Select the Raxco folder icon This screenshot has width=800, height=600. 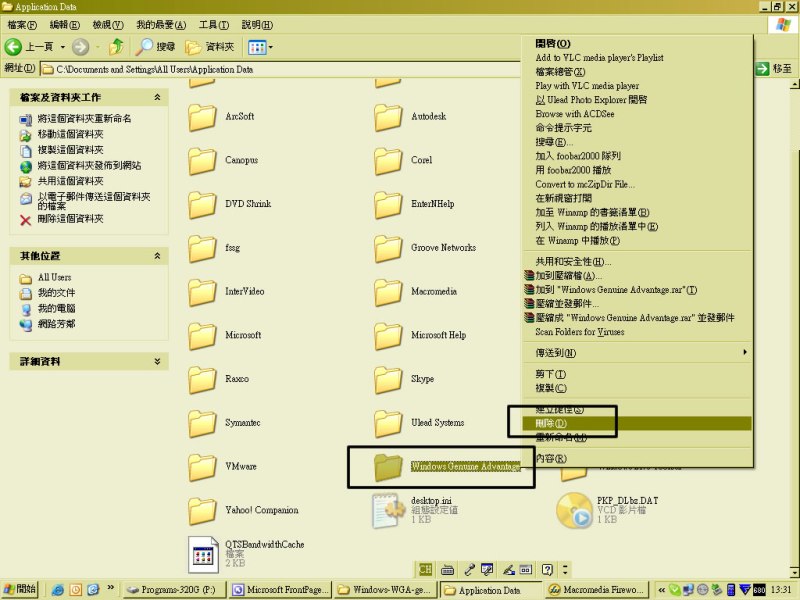click(203, 380)
